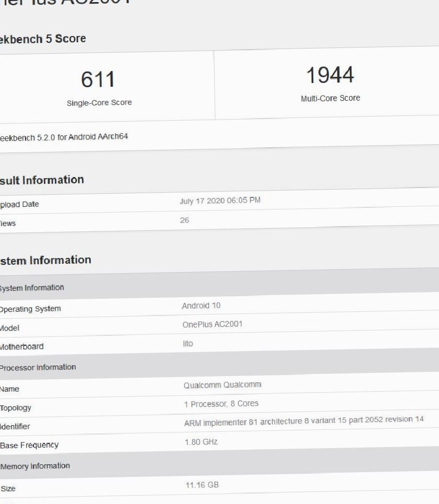Click the memory Size label
This screenshot has width=439, height=504.
[8, 489]
